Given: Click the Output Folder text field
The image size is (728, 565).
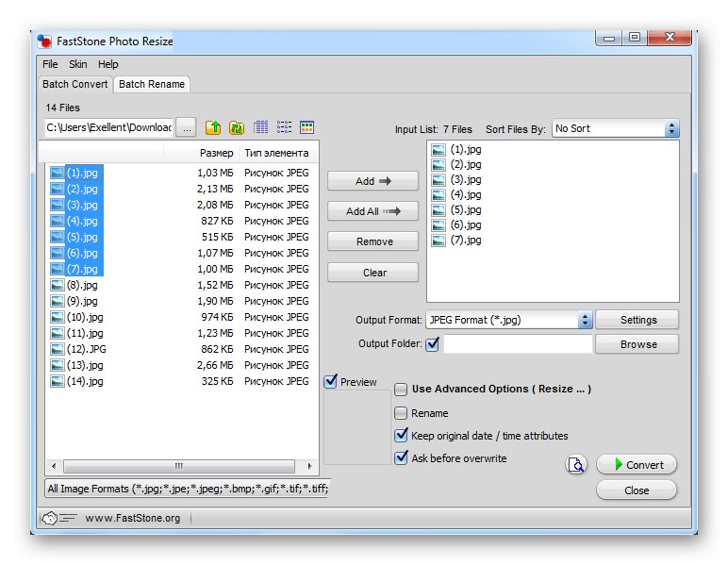Looking at the screenshot, I should 518,344.
